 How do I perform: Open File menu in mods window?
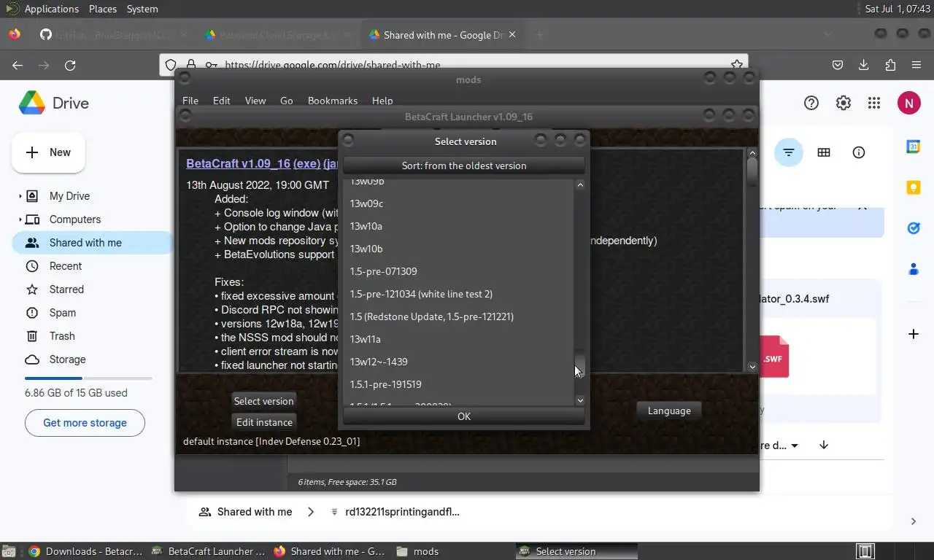[x=190, y=101]
